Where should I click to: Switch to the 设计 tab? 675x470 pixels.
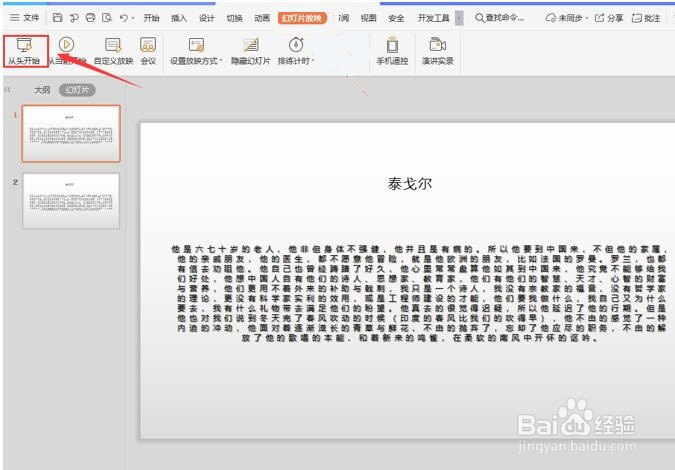pyautogui.click(x=206, y=18)
